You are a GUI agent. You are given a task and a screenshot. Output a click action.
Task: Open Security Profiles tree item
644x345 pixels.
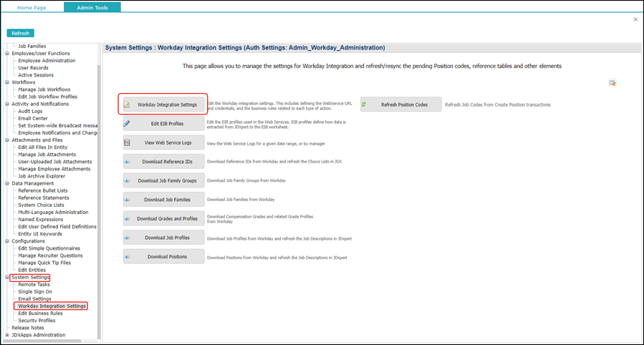pyautogui.click(x=37, y=321)
